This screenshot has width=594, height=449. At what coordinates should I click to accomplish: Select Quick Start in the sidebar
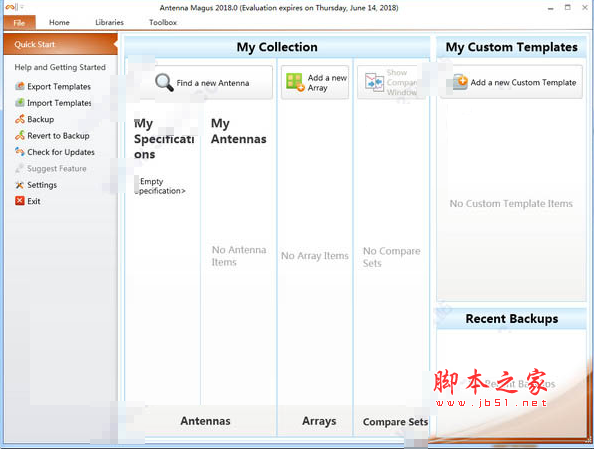[x=61, y=44]
